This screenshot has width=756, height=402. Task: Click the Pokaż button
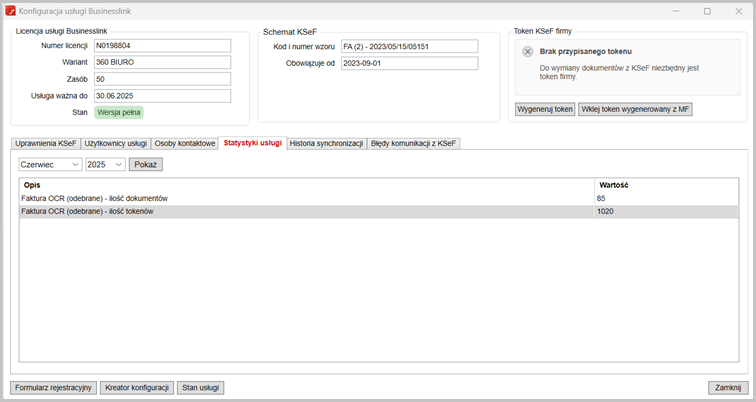tap(146, 164)
